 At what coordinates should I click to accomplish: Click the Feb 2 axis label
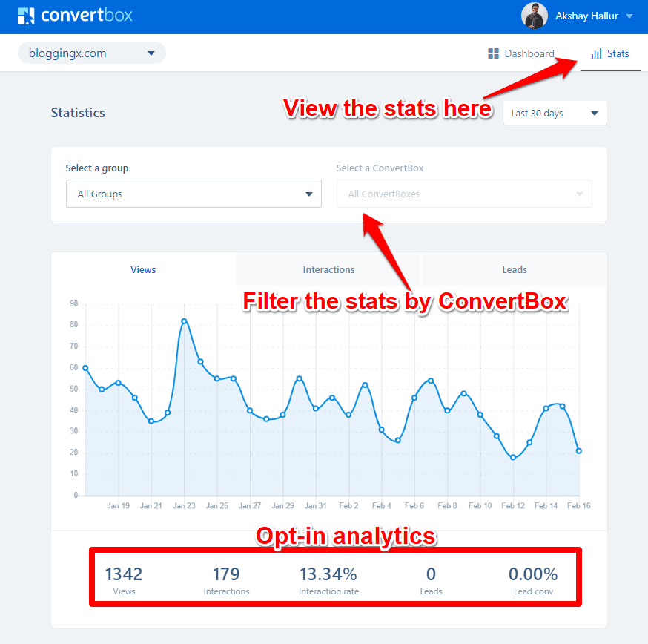[348, 505]
